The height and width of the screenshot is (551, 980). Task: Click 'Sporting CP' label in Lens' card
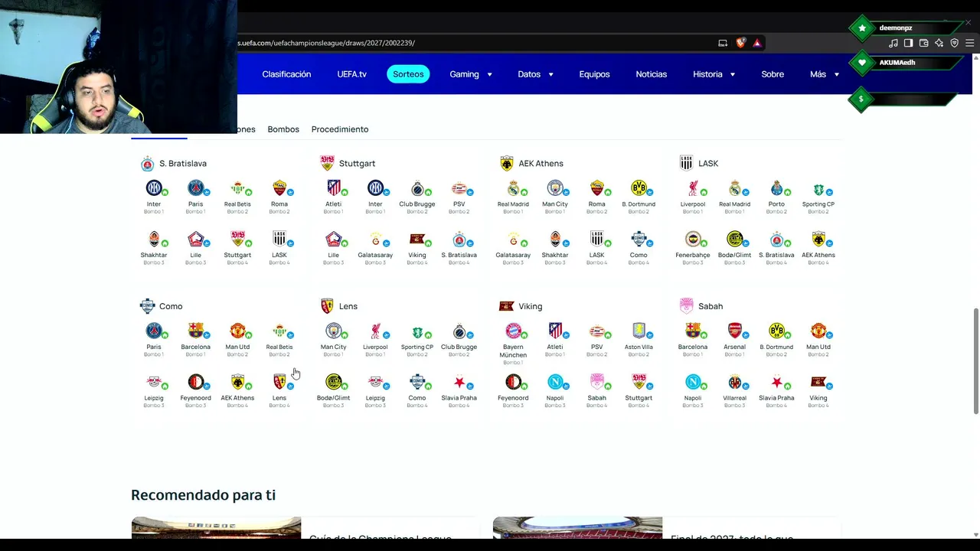(x=417, y=347)
